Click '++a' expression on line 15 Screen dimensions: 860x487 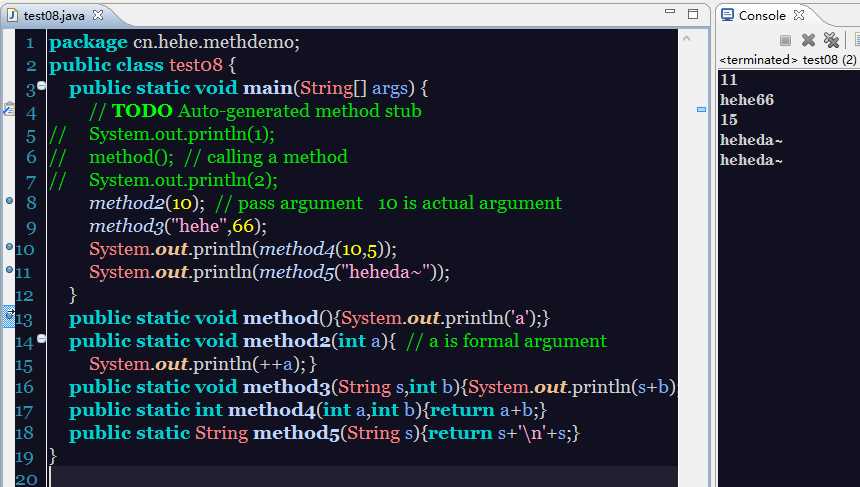coord(278,364)
